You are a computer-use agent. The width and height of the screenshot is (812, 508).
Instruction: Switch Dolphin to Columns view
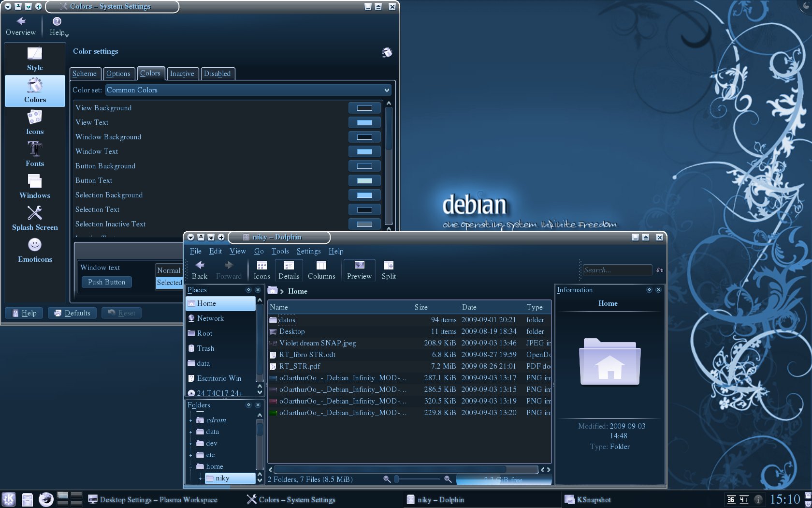point(321,269)
